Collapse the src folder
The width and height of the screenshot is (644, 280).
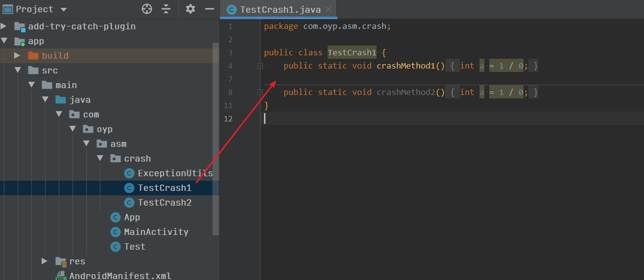[x=18, y=70]
